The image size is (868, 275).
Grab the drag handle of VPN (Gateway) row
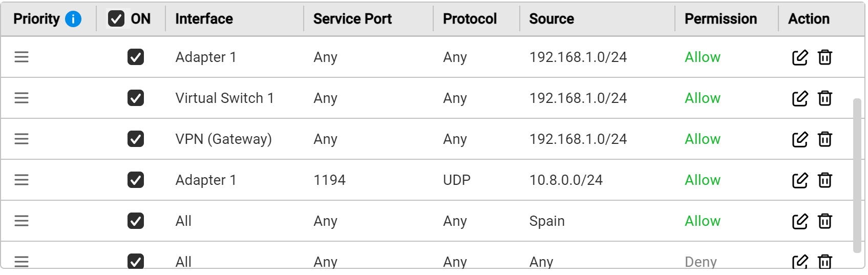22,139
